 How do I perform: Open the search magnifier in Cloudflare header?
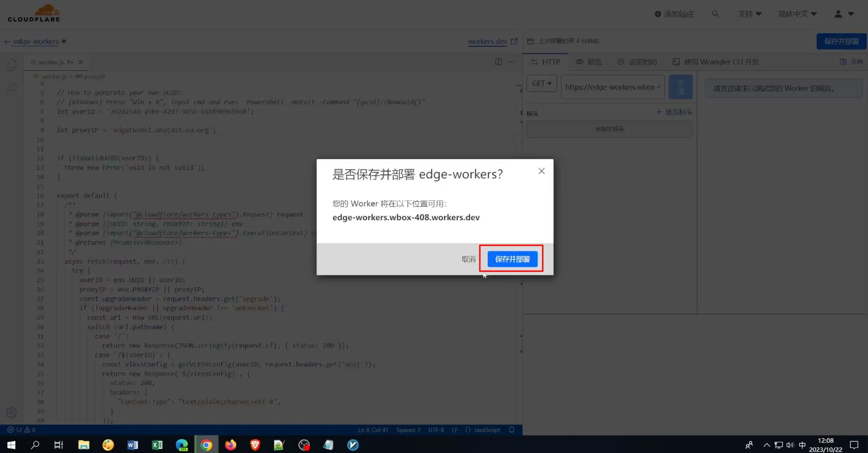tap(715, 14)
